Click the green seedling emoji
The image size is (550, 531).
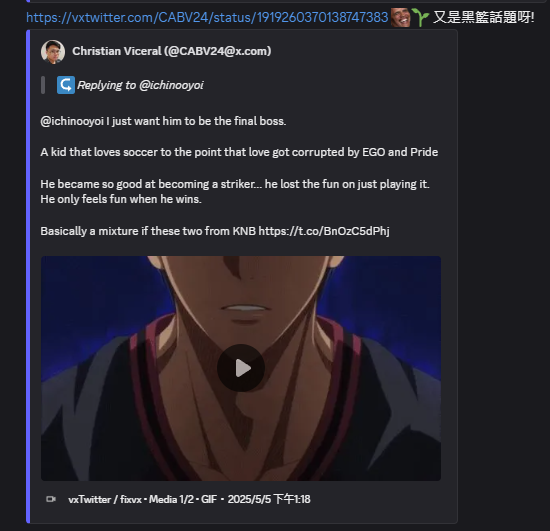pyautogui.click(x=420, y=18)
